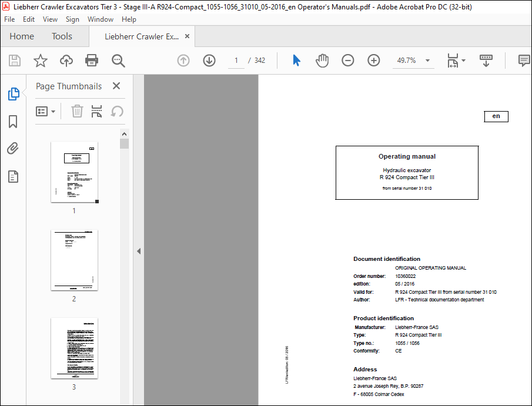The width and height of the screenshot is (532, 406).
Task: Delete selected page with trash icon
Action: [77, 111]
